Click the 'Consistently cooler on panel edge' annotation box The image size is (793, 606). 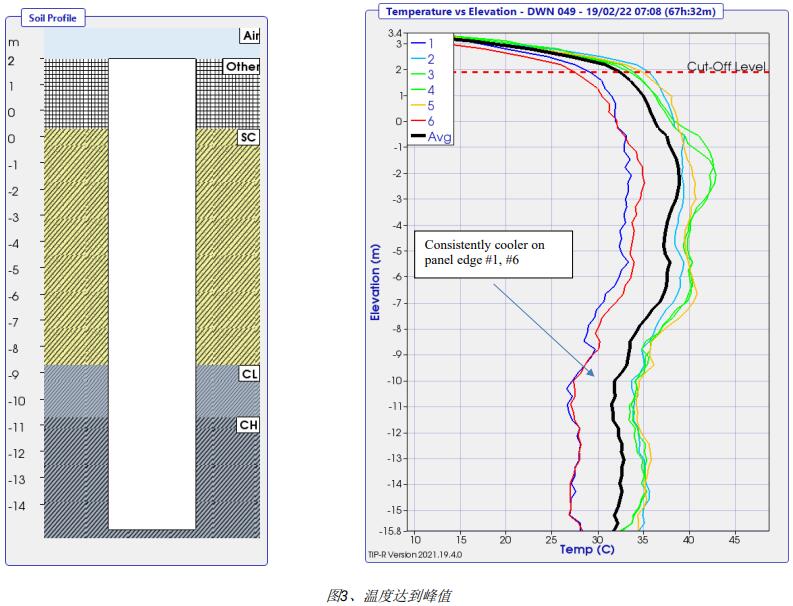coord(491,252)
